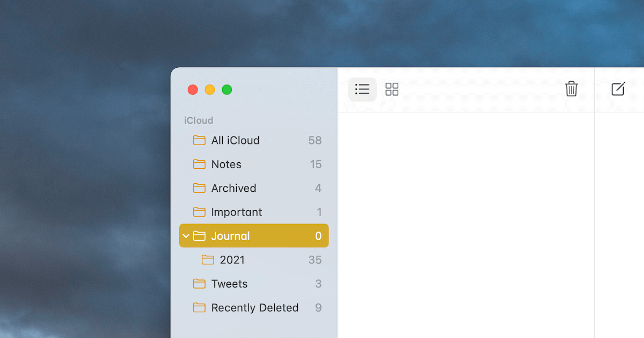Open the Important folder

236,212
